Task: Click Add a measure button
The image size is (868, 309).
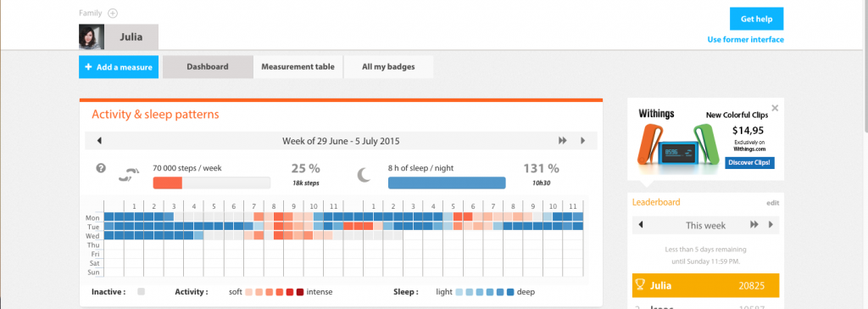Action: (119, 67)
